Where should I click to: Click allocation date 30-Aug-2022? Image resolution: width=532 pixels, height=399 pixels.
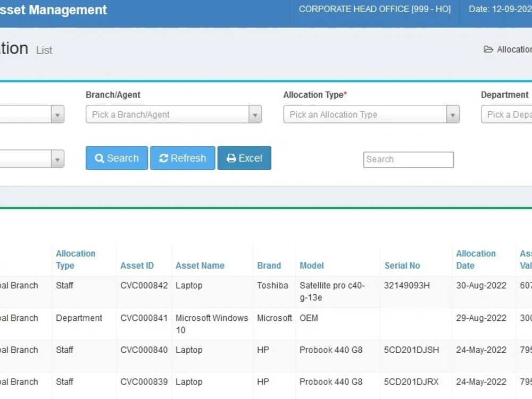coord(481,286)
